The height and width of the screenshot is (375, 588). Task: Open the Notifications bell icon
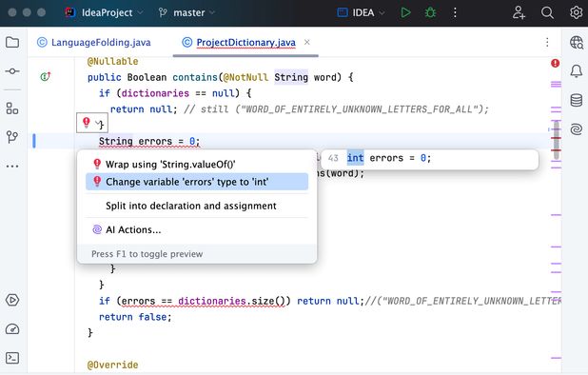(577, 70)
